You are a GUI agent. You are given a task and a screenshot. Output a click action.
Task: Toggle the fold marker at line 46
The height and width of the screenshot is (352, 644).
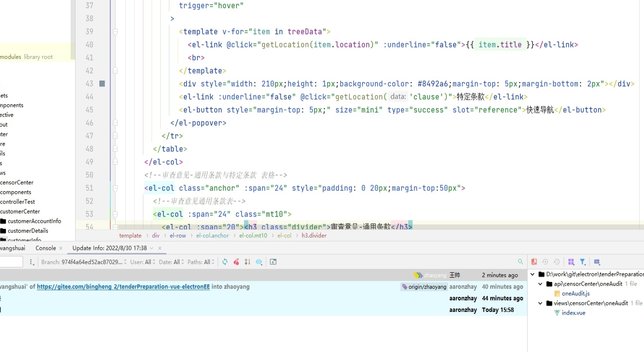click(116, 123)
